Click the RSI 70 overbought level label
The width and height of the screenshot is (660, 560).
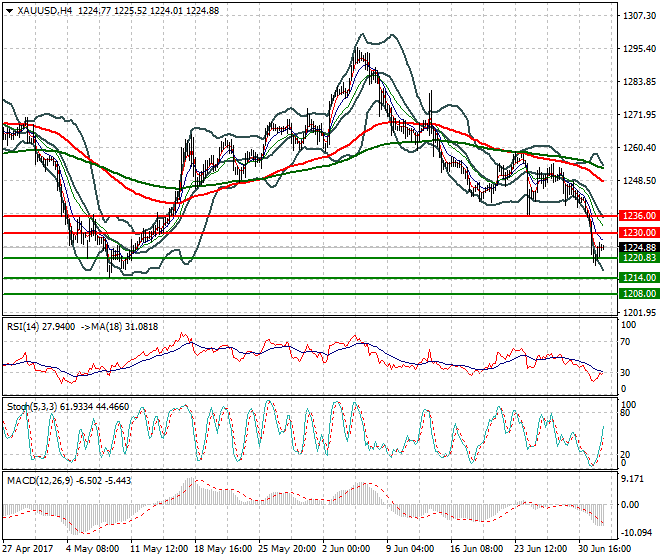pyautogui.click(x=626, y=342)
